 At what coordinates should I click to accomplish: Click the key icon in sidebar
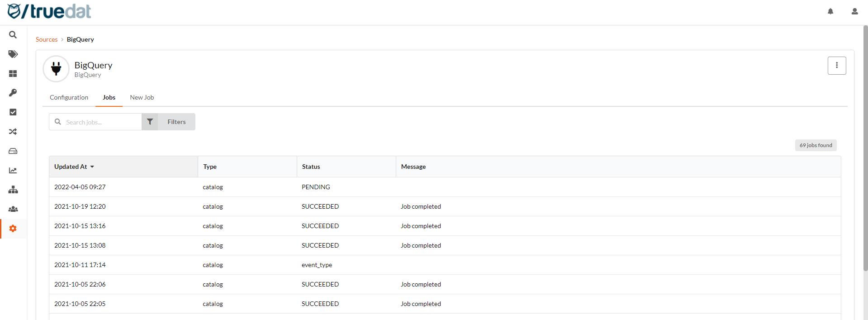[x=13, y=93]
